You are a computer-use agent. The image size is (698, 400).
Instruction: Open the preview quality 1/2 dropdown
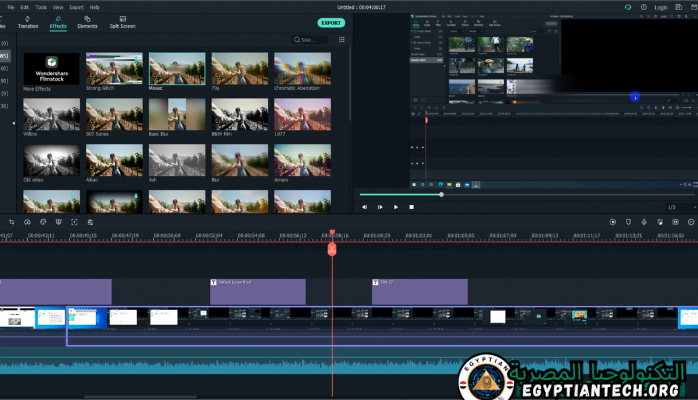672,207
